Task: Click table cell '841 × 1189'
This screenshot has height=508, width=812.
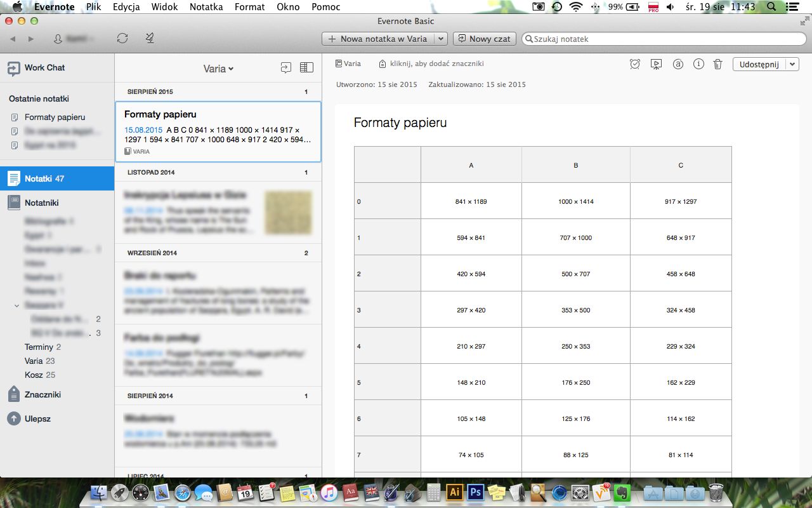Action: (x=471, y=201)
